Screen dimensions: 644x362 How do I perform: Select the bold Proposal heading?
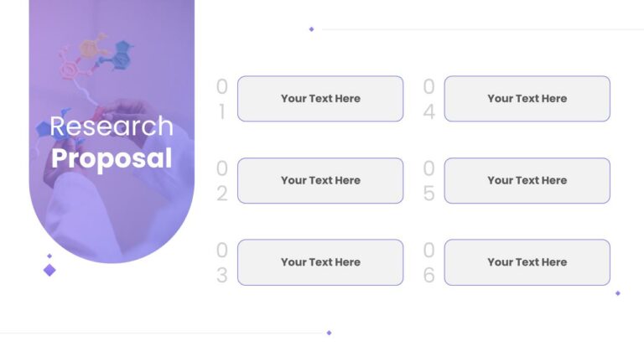112,159
